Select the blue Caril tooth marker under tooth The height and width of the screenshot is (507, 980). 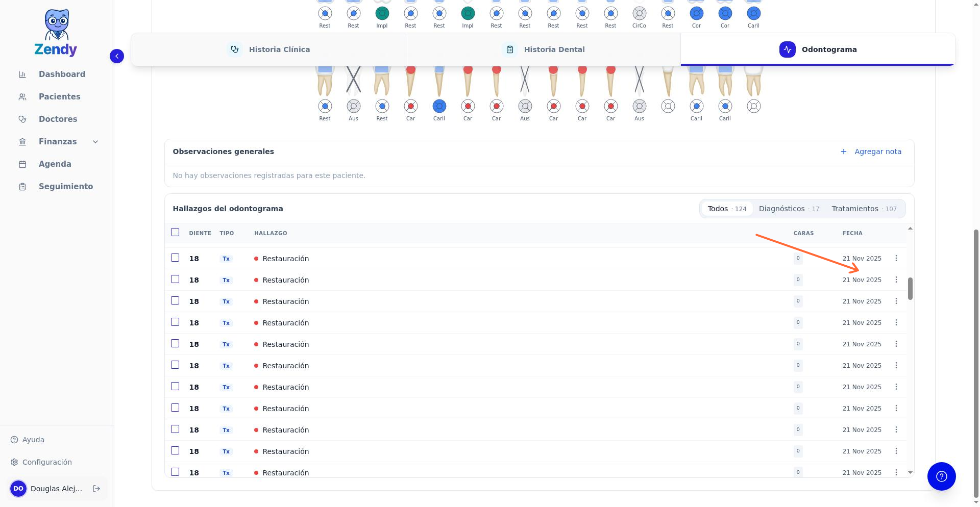[x=439, y=106]
